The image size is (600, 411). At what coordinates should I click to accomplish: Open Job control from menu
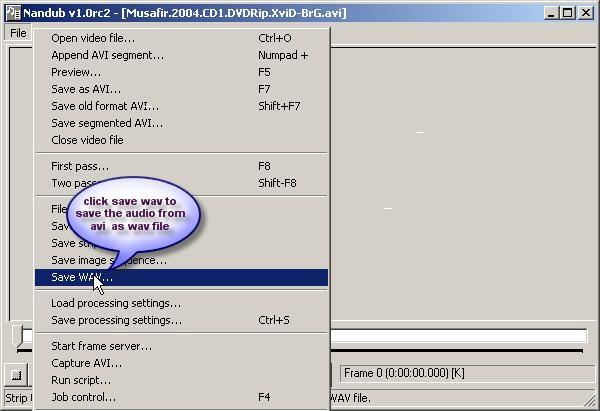click(181, 397)
